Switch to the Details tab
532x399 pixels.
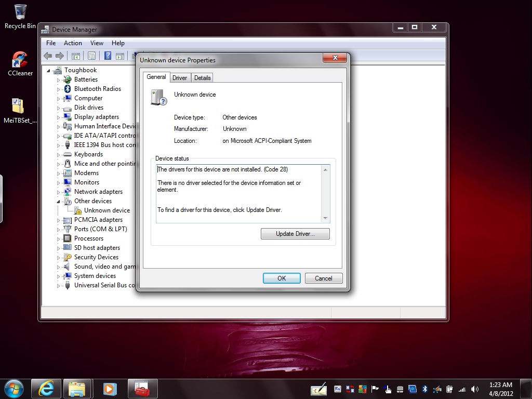coord(203,78)
